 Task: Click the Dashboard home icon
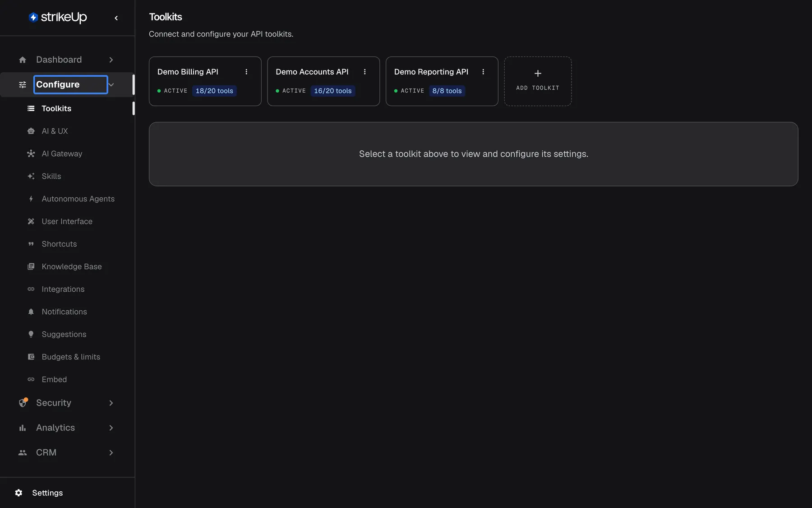click(23, 60)
